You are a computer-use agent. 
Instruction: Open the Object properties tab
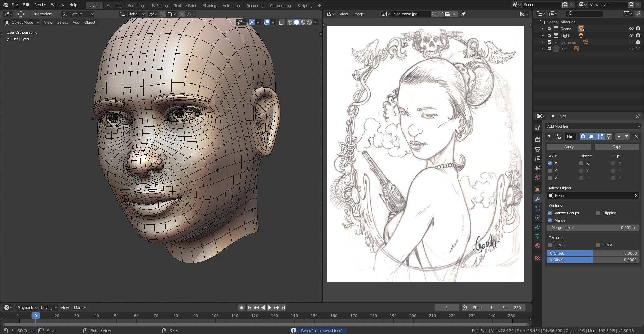(538, 189)
